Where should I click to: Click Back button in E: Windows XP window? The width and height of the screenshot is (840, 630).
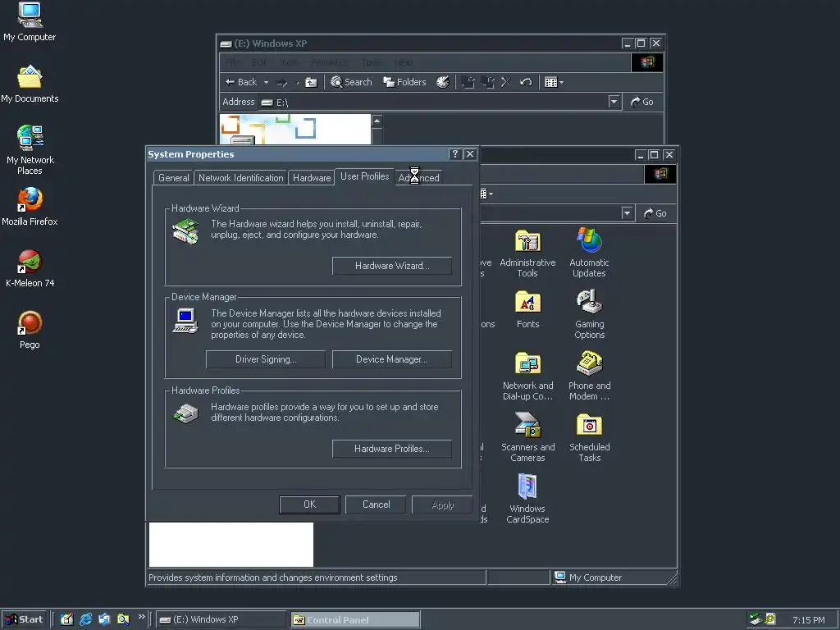click(x=240, y=82)
